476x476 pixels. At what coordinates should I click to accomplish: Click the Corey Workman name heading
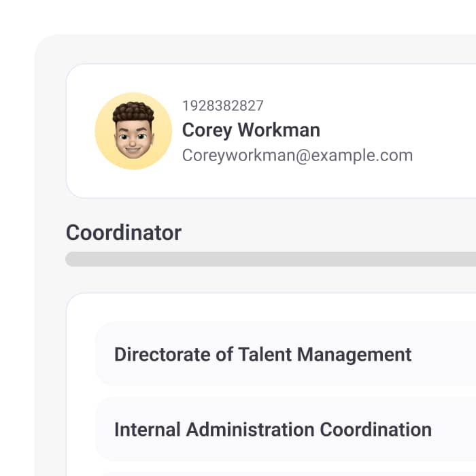click(251, 130)
